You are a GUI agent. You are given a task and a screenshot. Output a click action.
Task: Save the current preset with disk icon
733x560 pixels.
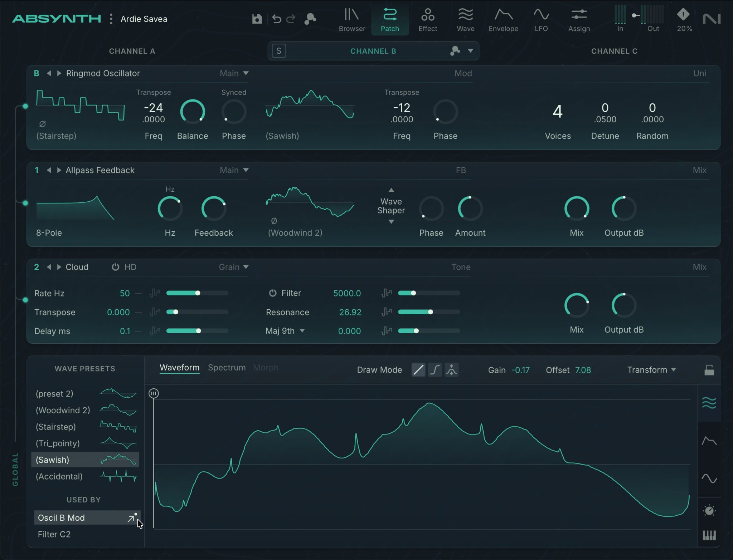click(x=257, y=19)
